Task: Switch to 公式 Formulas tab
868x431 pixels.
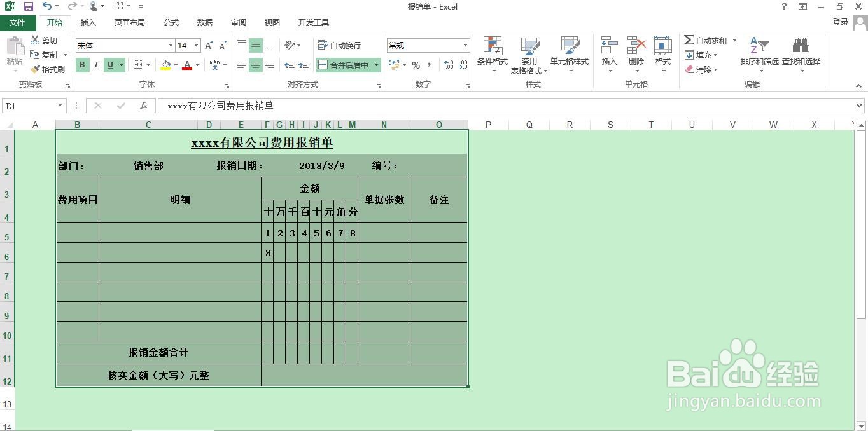Action: (171, 22)
